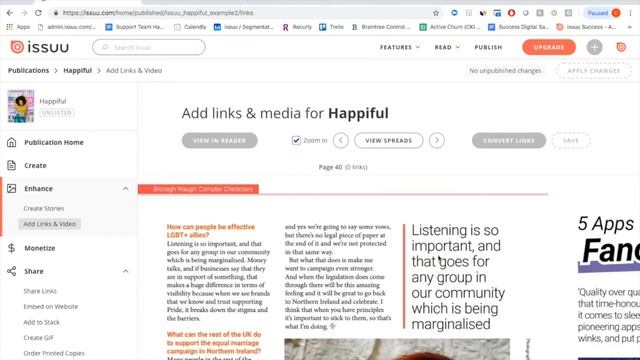Viewport: 640px width, 360px height.
Task: Open the Calendly bookmark
Action: (x=190, y=27)
